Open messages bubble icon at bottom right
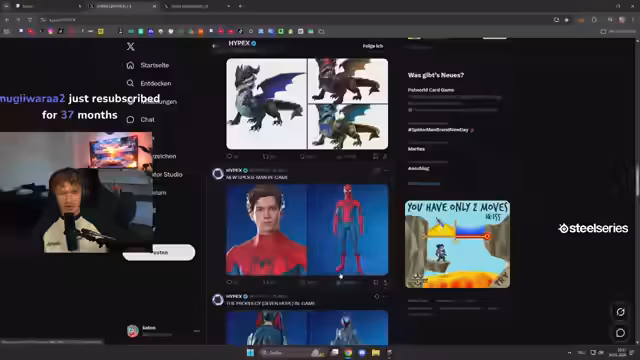Image resolution: width=640 pixels, height=360 pixels. 620,333
